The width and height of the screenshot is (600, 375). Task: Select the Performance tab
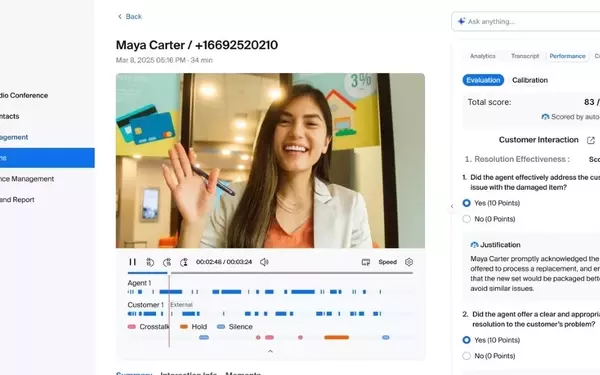[x=567, y=56]
